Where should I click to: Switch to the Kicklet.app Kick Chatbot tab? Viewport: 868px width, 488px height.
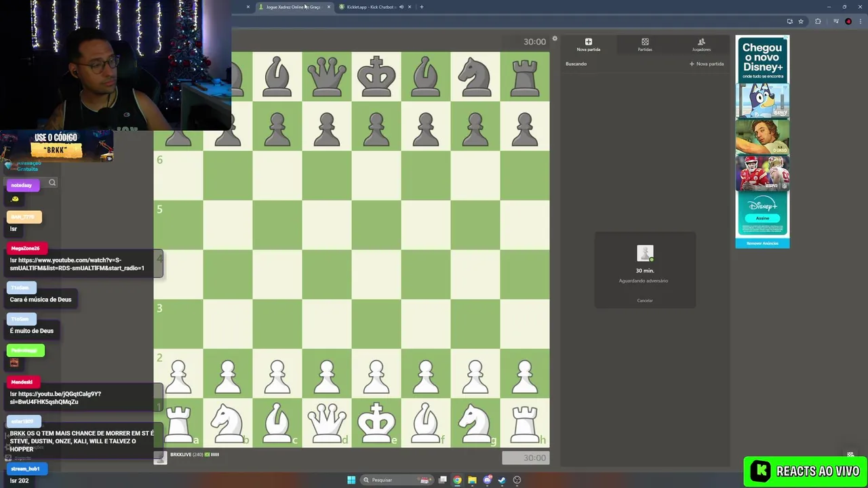click(x=370, y=7)
